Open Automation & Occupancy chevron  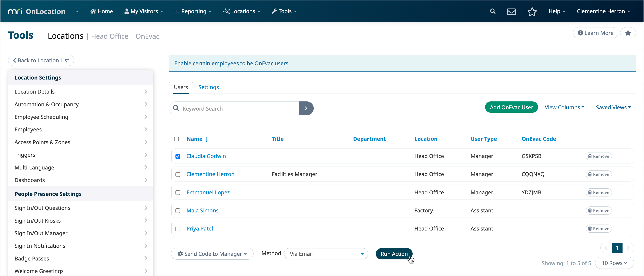point(146,104)
